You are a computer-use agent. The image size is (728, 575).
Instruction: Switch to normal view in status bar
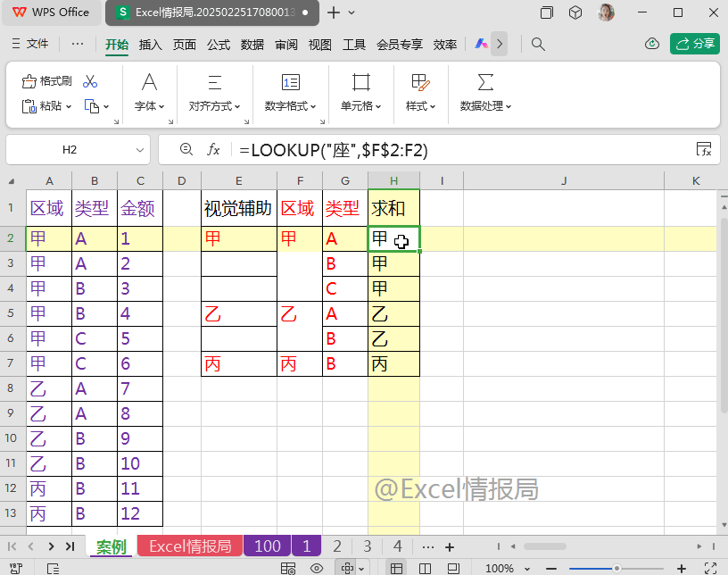coord(396,568)
